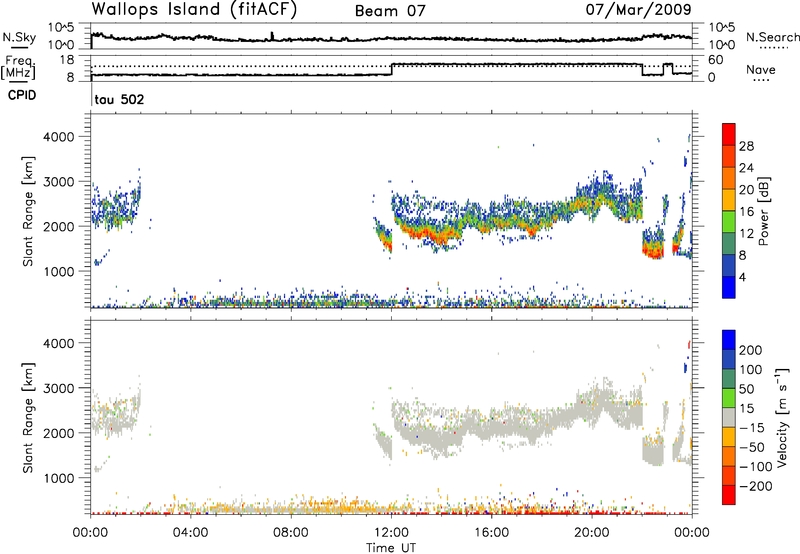The image size is (800, 554).
Task: Click the '20:00' time tick label
Action: tap(591, 533)
